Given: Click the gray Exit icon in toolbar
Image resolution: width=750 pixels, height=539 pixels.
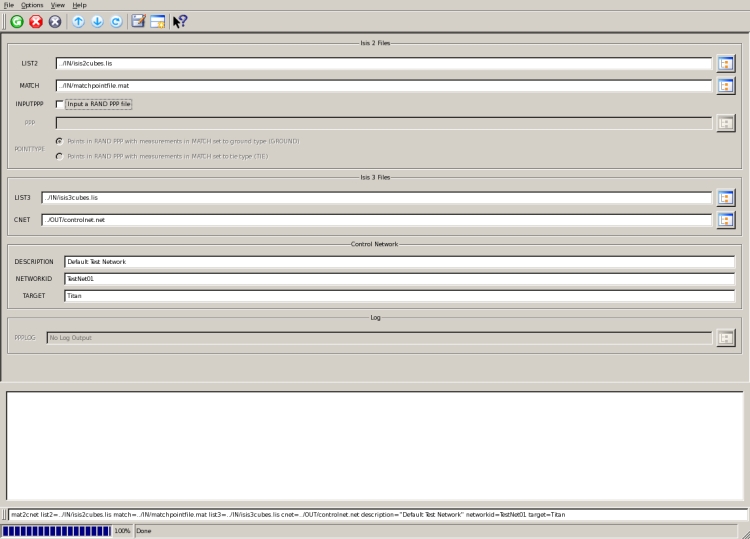Looking at the screenshot, I should pos(55,21).
